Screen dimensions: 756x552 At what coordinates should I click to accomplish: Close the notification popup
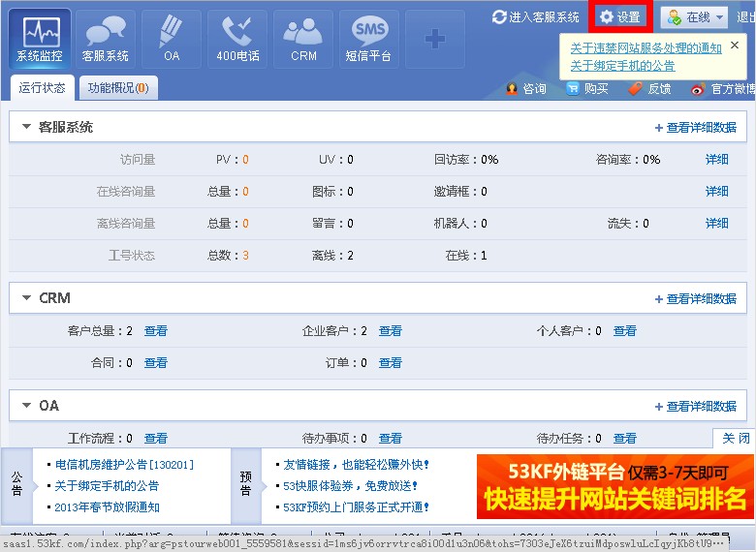[x=735, y=45]
